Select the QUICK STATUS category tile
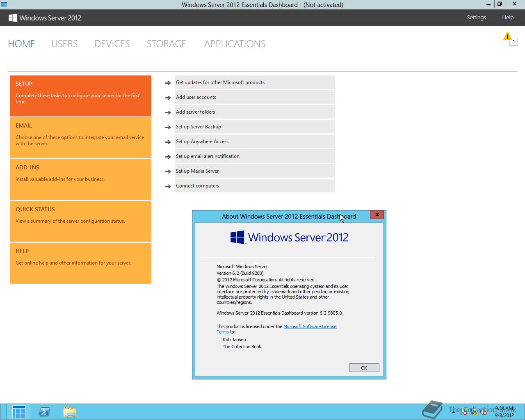This screenshot has height=420, width=525. pos(80,221)
